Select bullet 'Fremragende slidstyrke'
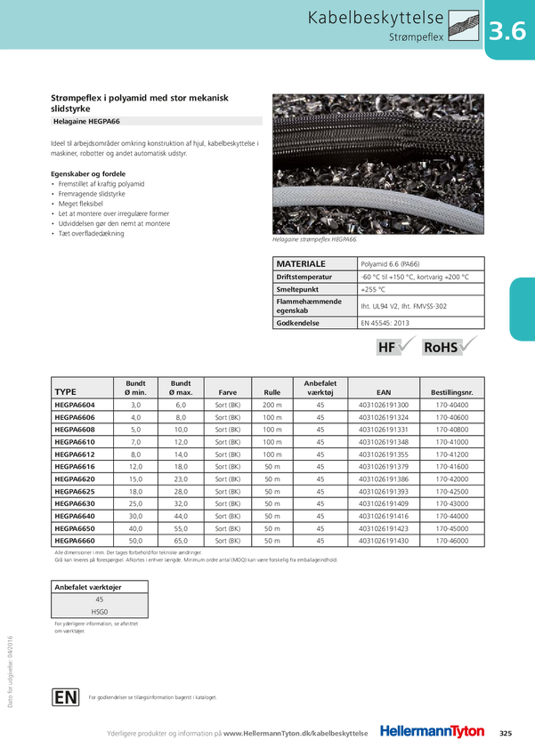535x756 pixels. [x=92, y=194]
